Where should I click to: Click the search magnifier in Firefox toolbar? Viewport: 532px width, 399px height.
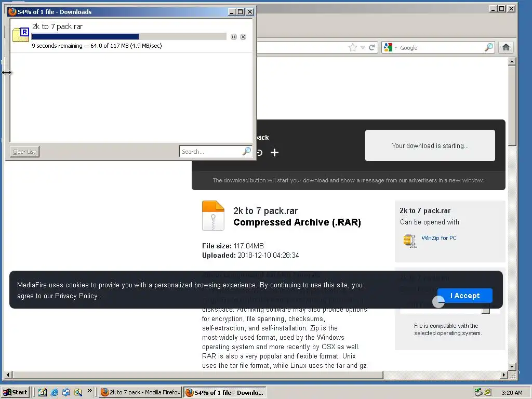pos(489,47)
